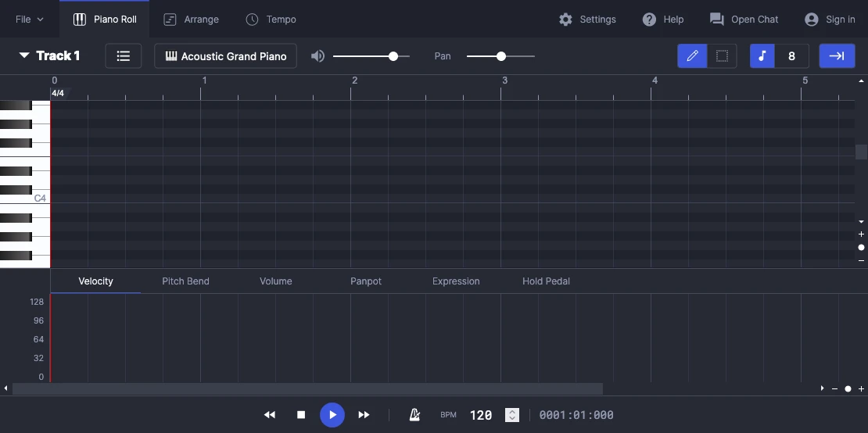Adjust the track volume slider handle
The width and height of the screenshot is (868, 433).
[x=393, y=55]
